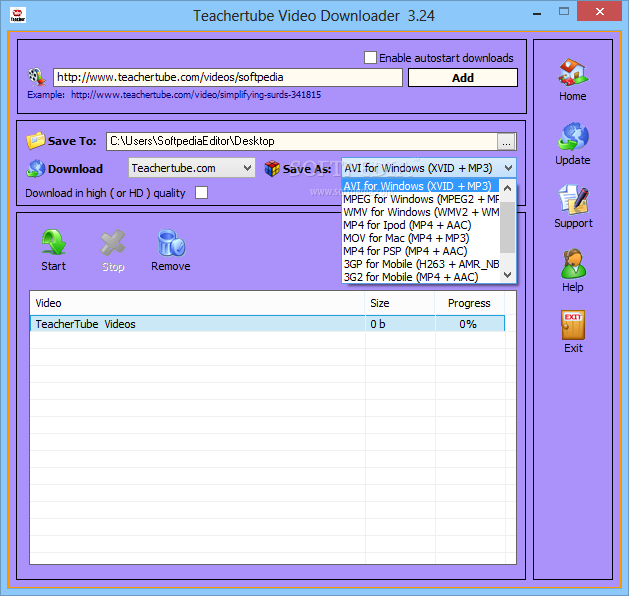Click the Remove trash bin icon
This screenshot has width=629, height=596.
[171, 243]
